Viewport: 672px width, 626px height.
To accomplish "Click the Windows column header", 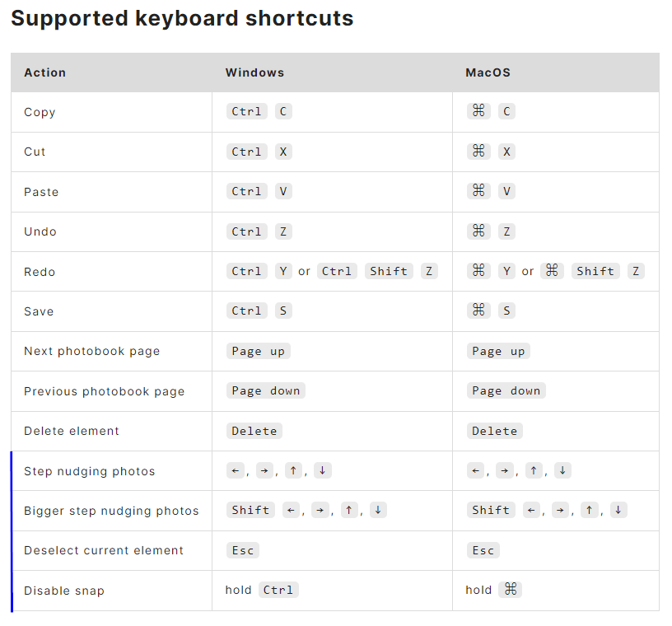I will pyautogui.click(x=254, y=72).
